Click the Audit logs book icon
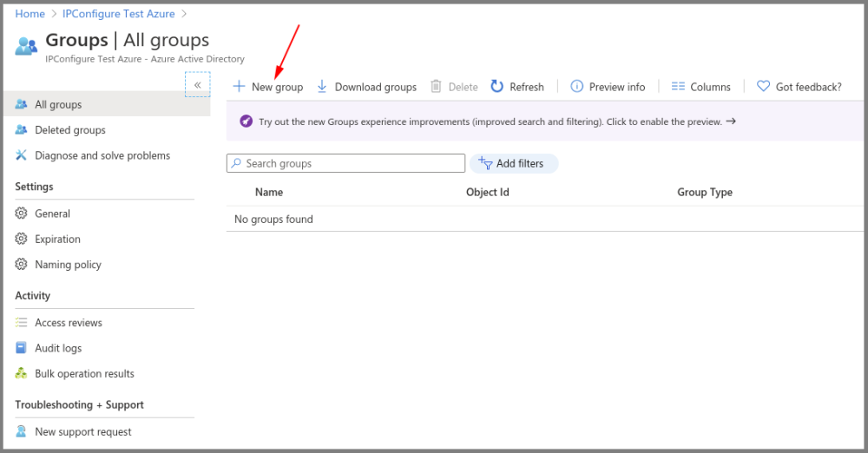The image size is (868, 453). tap(22, 348)
